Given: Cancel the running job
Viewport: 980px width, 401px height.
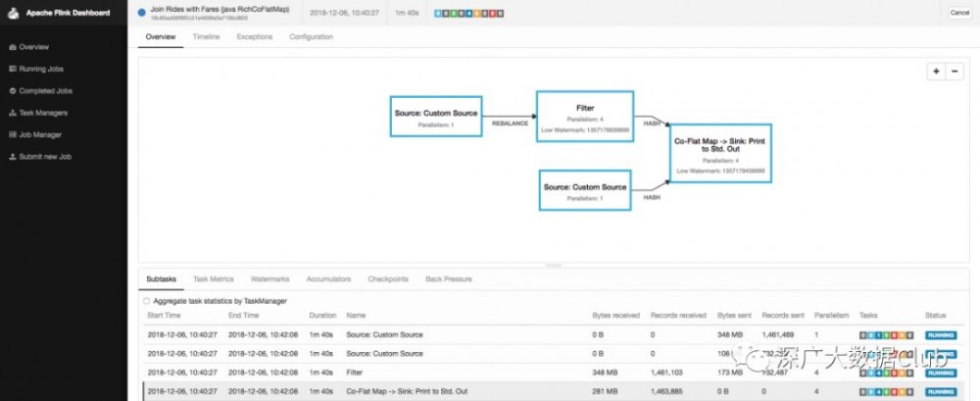Looking at the screenshot, I should 959,13.
